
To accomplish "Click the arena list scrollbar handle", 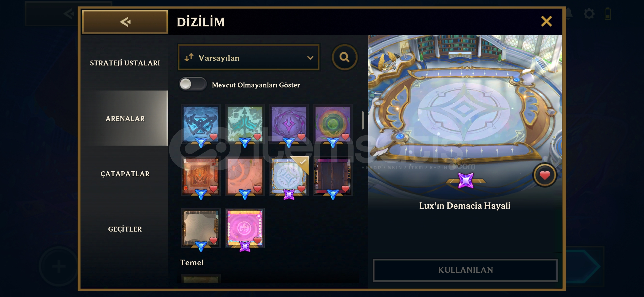I will coord(363,120).
